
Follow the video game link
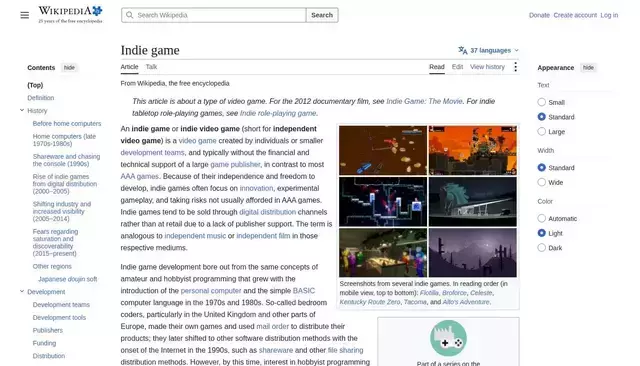(x=198, y=140)
